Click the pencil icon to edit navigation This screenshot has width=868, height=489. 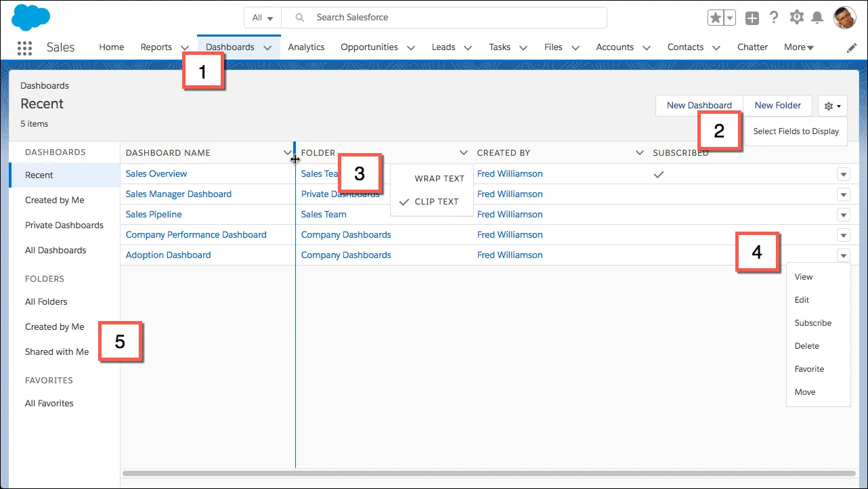tap(852, 48)
